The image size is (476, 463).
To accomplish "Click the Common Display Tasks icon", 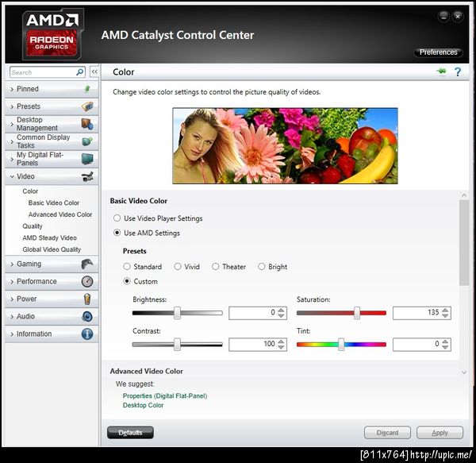I will (87, 141).
